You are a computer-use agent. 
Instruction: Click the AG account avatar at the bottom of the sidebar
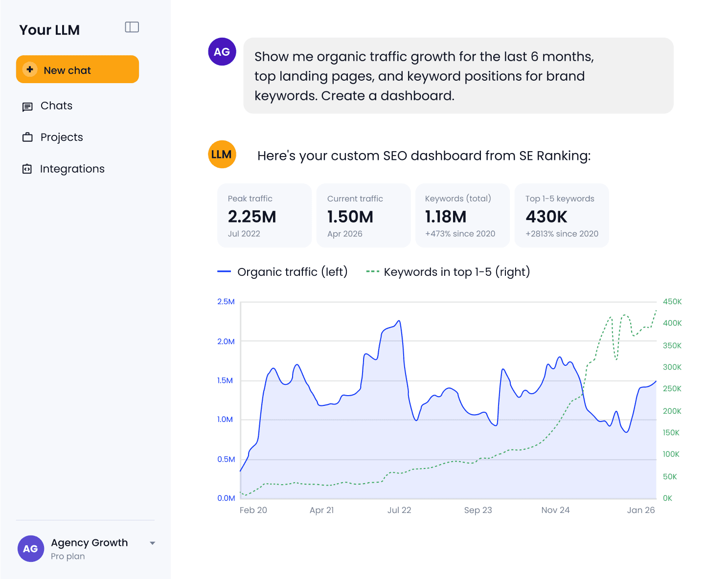click(x=31, y=549)
